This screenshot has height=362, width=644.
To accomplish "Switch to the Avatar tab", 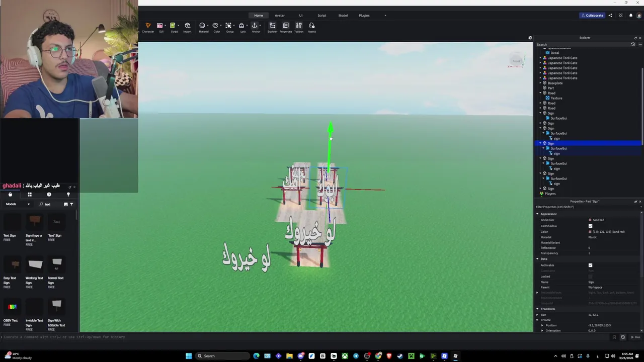I will [280, 16].
